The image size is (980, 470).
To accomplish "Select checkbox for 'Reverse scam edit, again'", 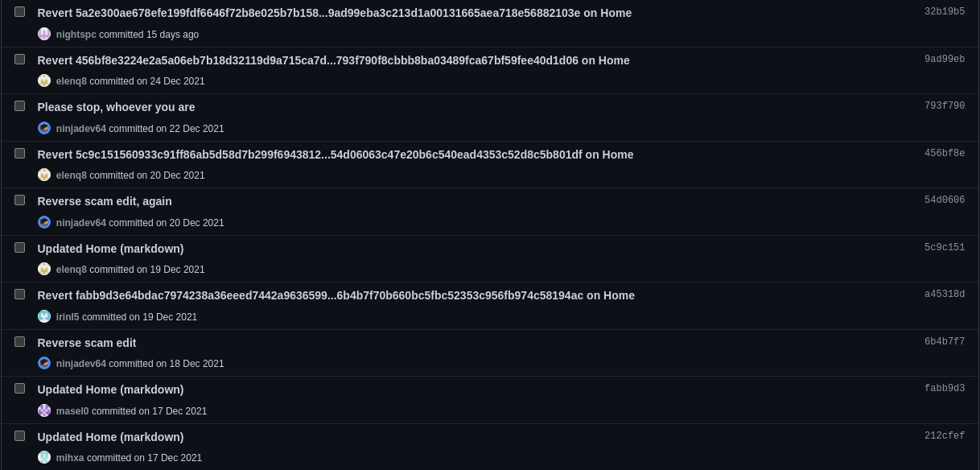I will (19, 200).
